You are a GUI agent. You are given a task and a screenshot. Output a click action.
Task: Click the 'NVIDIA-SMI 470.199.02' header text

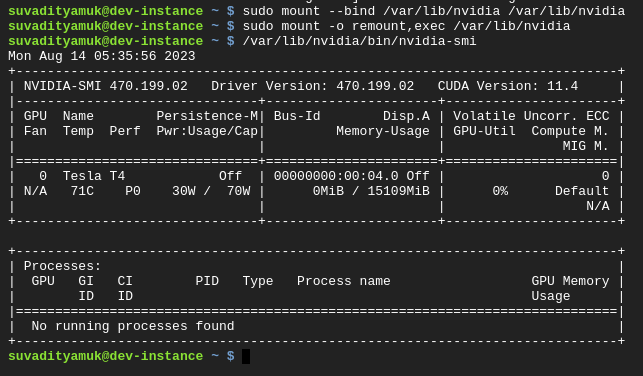coord(105,86)
